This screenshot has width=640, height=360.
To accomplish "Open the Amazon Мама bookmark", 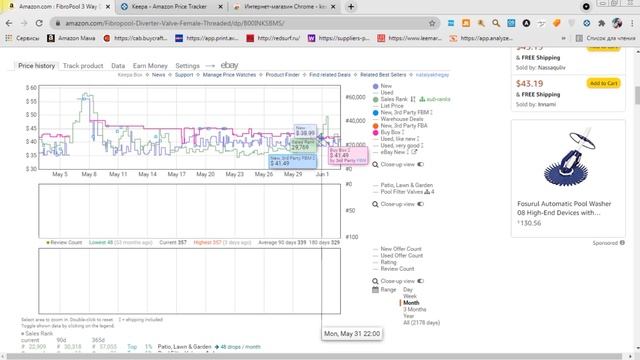I will pos(71,38).
